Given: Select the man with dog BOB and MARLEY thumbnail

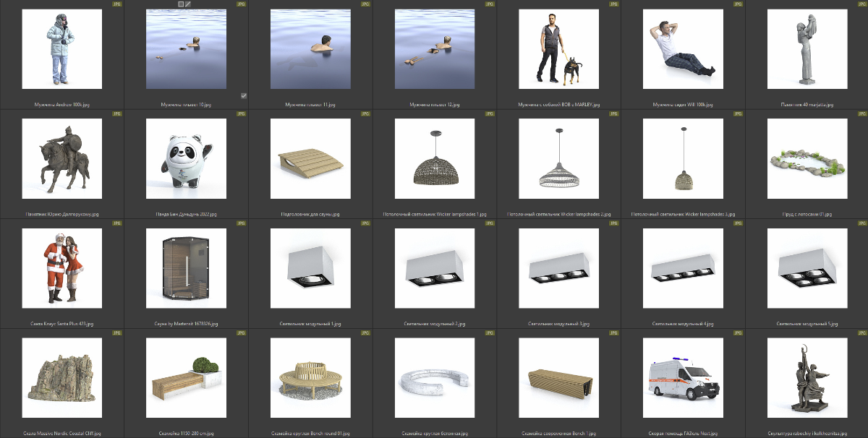Looking at the screenshot, I should click(x=558, y=48).
